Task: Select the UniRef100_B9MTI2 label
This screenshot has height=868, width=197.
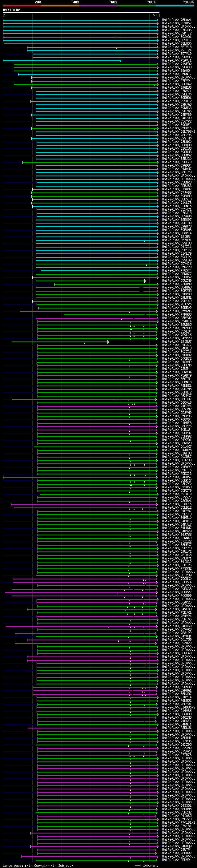Action: pyautogui.click(x=177, y=33)
